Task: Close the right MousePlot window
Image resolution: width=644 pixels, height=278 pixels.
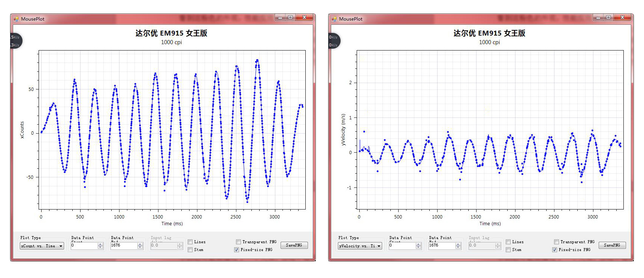Action: (x=622, y=18)
